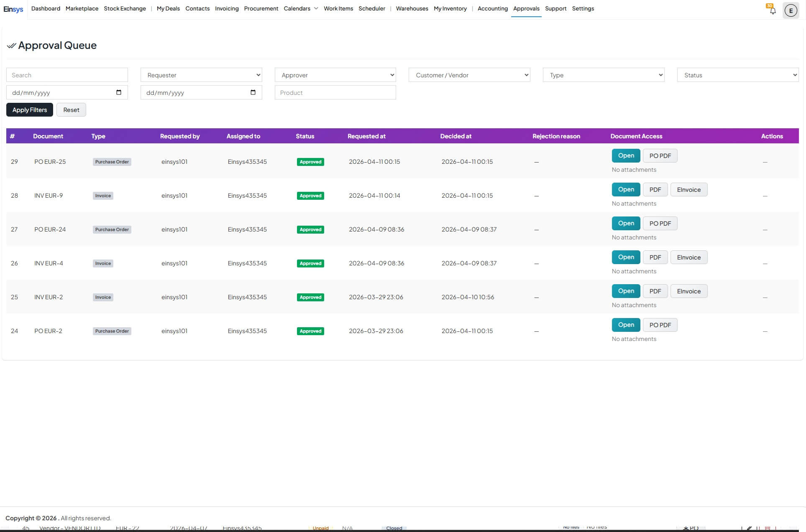Open the user profile avatar menu

click(791, 11)
